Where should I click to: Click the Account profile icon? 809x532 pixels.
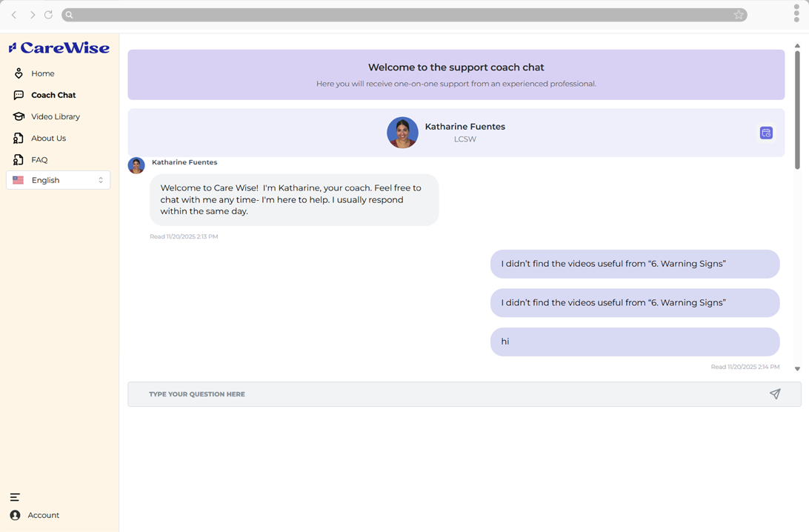(15, 515)
